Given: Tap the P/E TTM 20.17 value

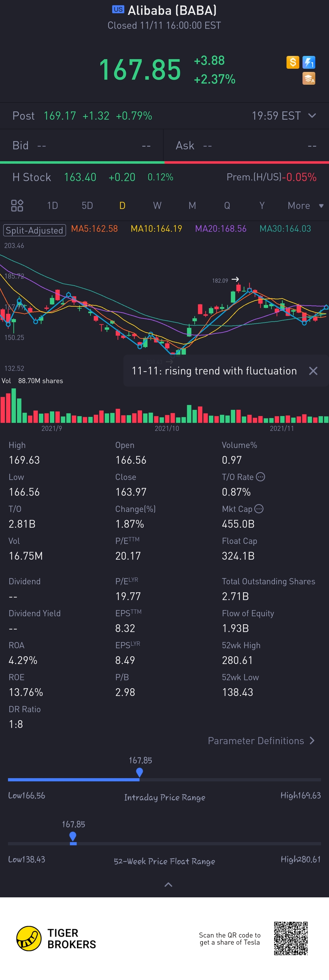Looking at the screenshot, I should (x=128, y=556).
